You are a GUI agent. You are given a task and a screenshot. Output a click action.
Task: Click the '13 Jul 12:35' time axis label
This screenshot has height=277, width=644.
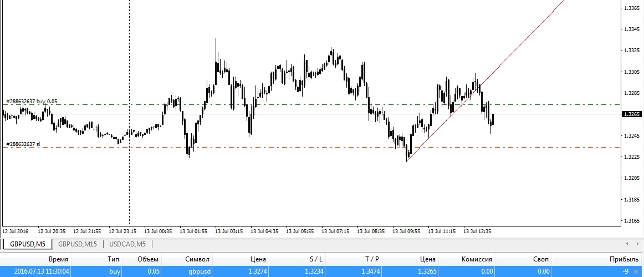pyautogui.click(x=477, y=231)
